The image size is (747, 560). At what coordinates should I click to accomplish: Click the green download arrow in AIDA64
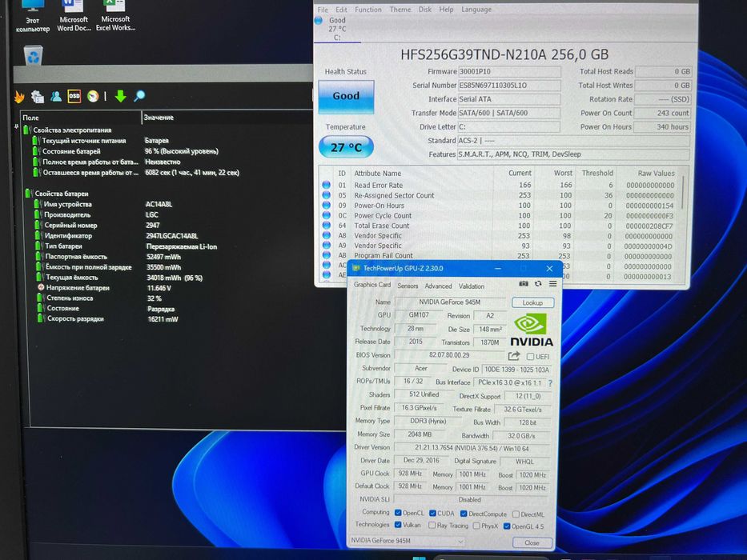click(x=121, y=96)
